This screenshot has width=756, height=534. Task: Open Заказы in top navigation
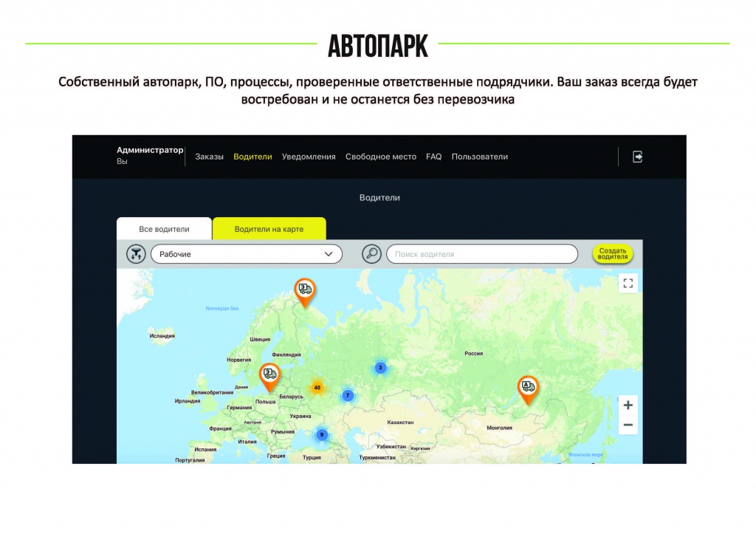coord(209,157)
